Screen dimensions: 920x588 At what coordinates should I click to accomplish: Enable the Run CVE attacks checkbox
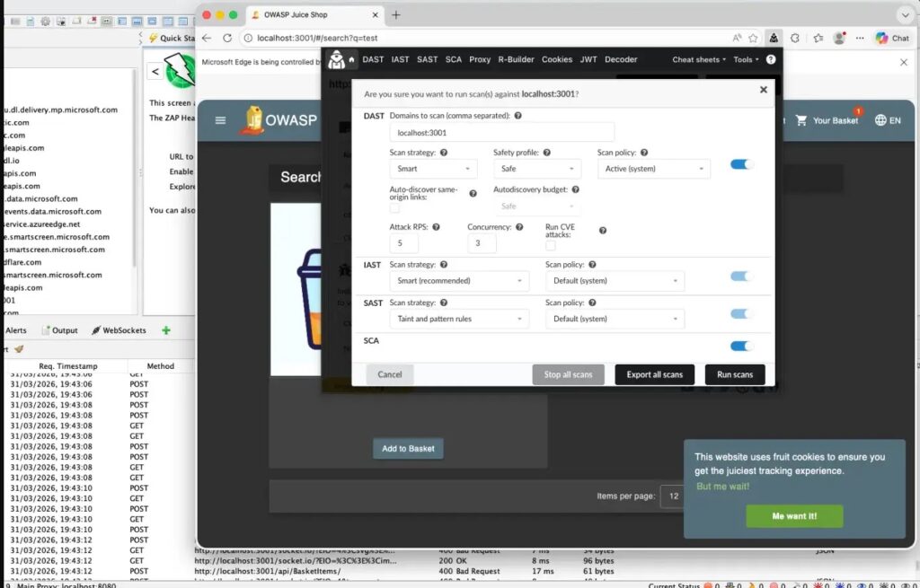550,245
